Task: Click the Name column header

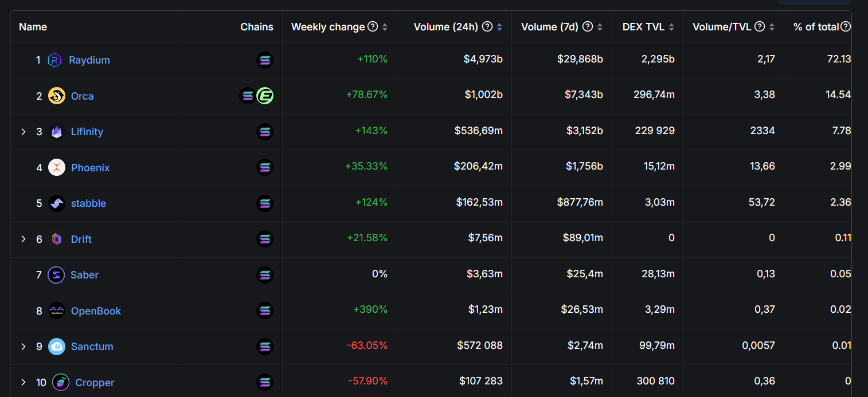Action: tap(33, 27)
